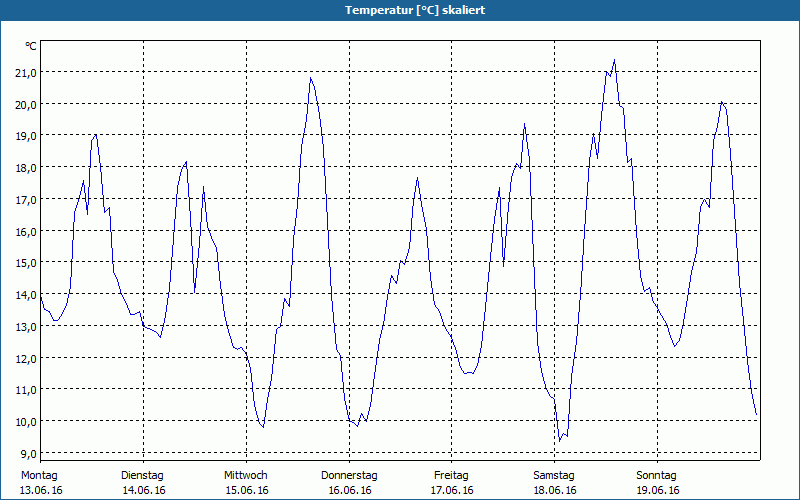This screenshot has height=500, width=800.
Task: Select the Mittwoch day label
Action: 246,476
